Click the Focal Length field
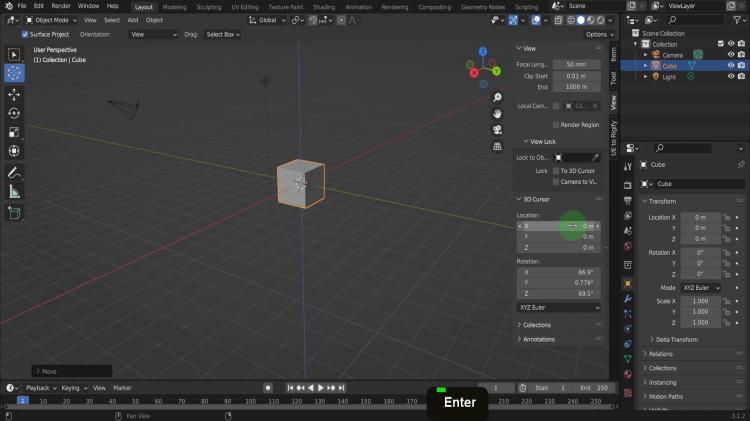 (576, 64)
